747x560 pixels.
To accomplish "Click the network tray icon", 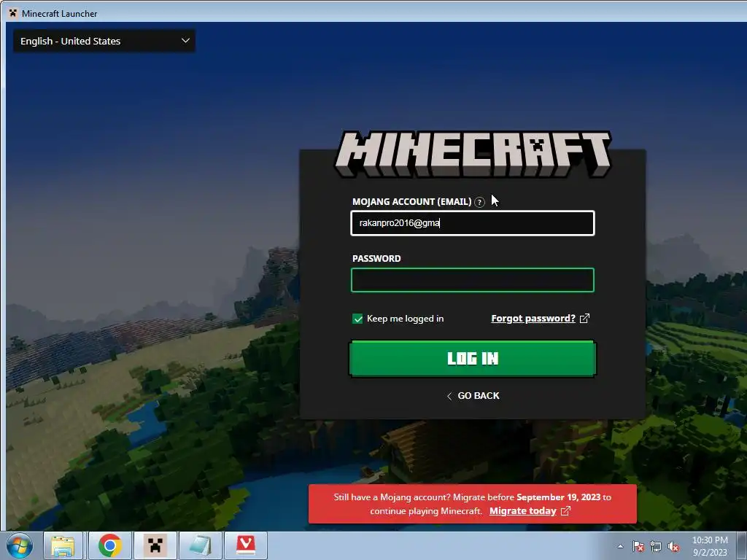I will [656, 546].
